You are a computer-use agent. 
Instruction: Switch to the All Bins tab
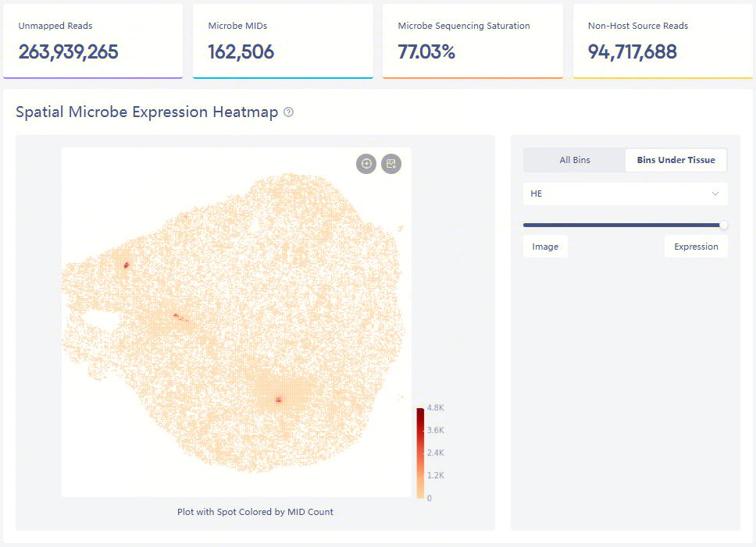pos(575,160)
